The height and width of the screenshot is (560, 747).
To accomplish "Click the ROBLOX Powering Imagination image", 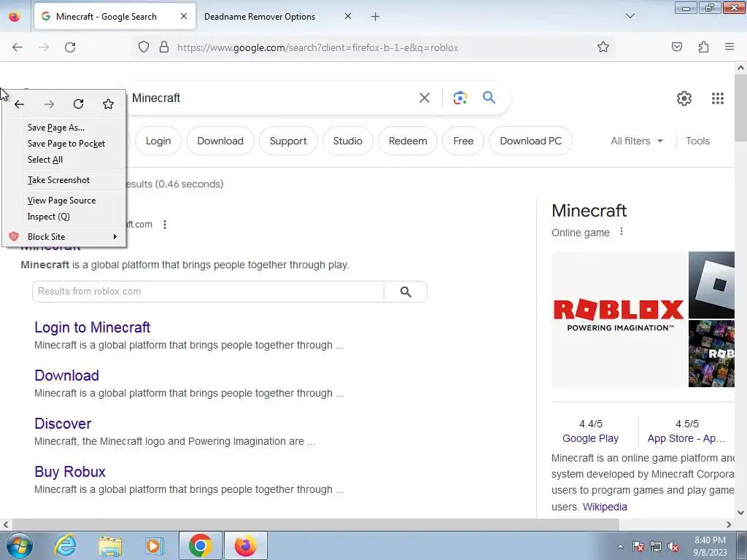I will click(x=619, y=319).
